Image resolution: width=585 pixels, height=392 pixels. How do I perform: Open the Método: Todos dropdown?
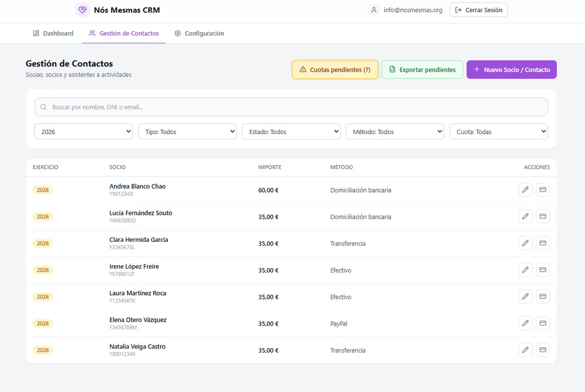[x=395, y=132]
